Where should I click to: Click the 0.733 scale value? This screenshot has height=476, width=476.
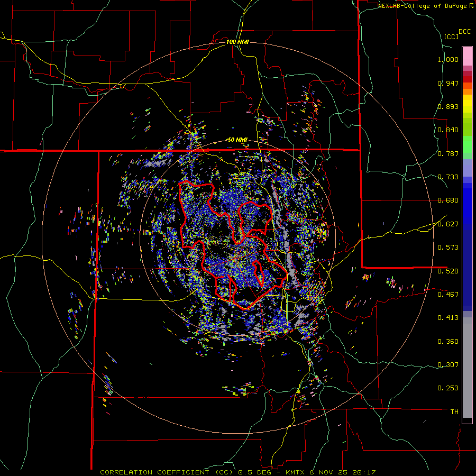(x=448, y=177)
